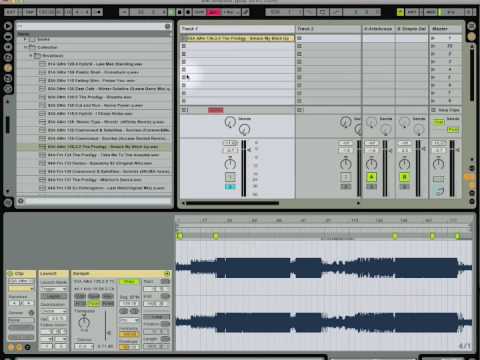Toggle the Track 1 activator button
480x360 pixels.
[230, 177]
